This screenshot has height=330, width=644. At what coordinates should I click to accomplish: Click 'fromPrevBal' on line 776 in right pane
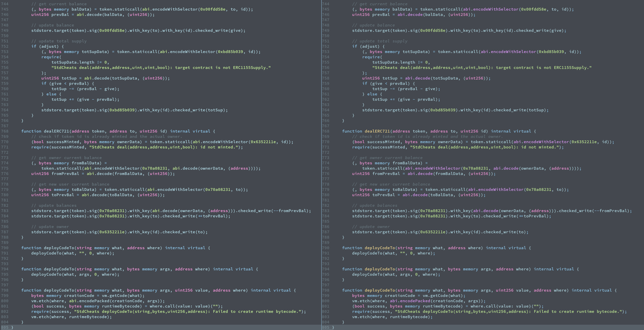coord(386,174)
